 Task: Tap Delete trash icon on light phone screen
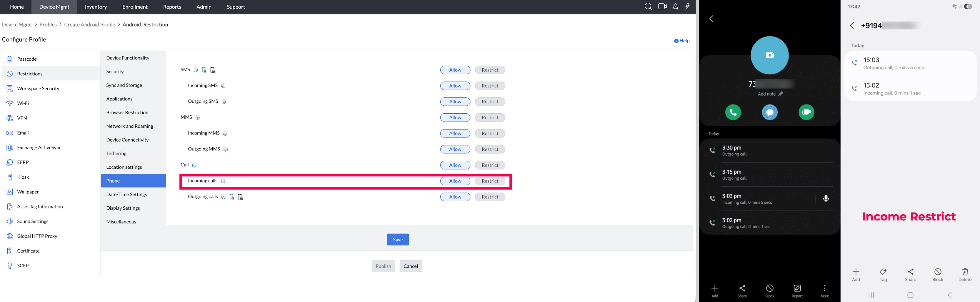click(x=965, y=274)
